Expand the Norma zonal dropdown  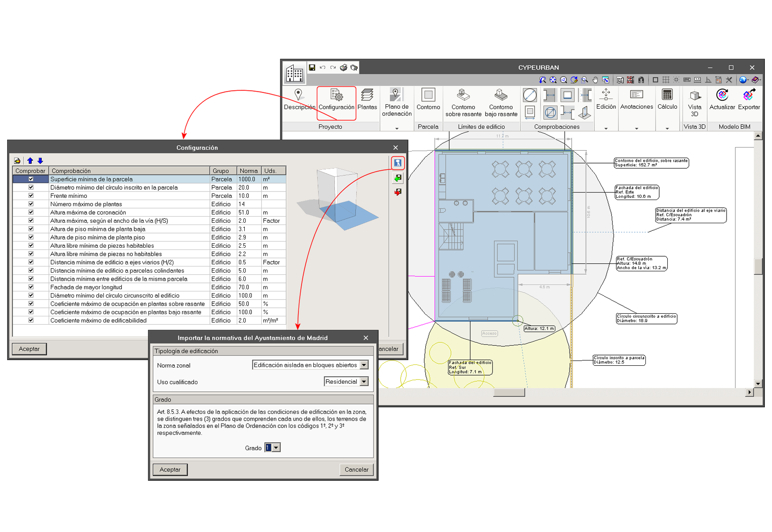364,365
